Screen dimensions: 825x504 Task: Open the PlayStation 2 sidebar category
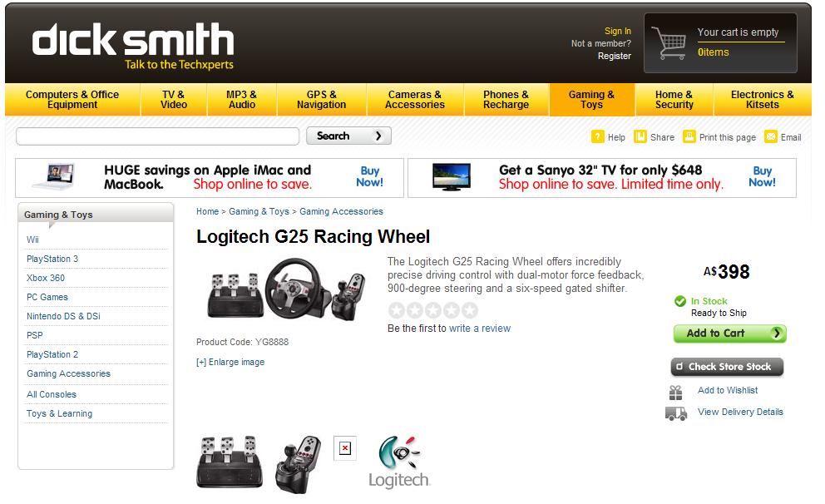click(x=52, y=354)
